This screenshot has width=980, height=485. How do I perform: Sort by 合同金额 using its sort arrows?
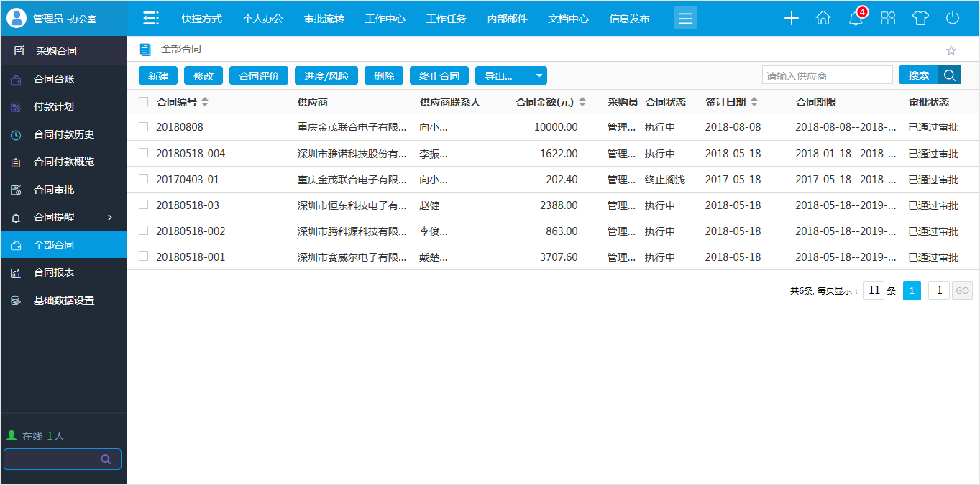pyautogui.click(x=581, y=101)
